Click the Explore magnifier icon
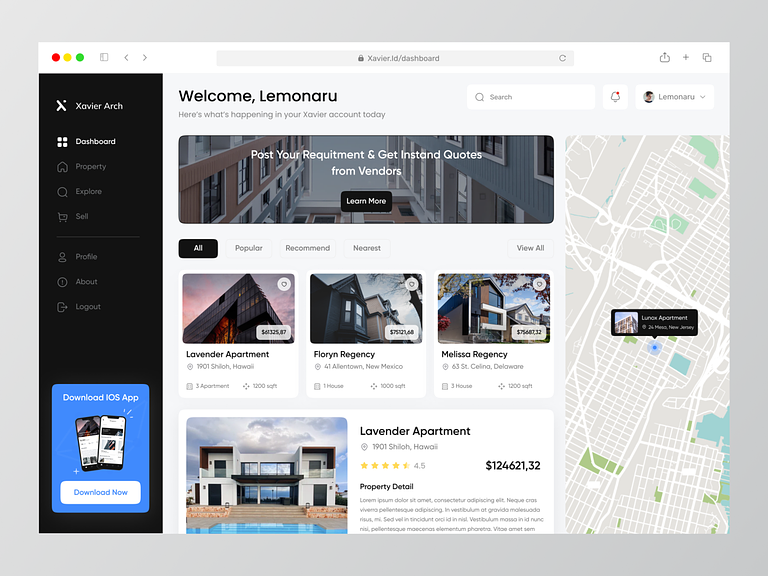Viewport: 768px width, 576px height. pos(62,192)
